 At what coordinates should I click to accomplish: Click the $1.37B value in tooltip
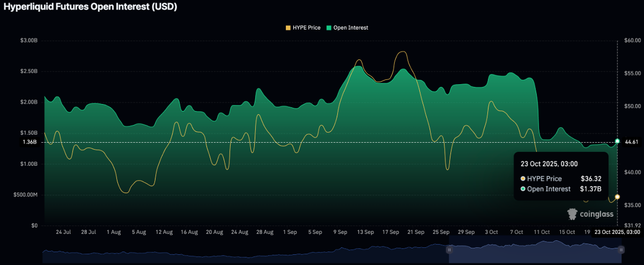pos(590,189)
